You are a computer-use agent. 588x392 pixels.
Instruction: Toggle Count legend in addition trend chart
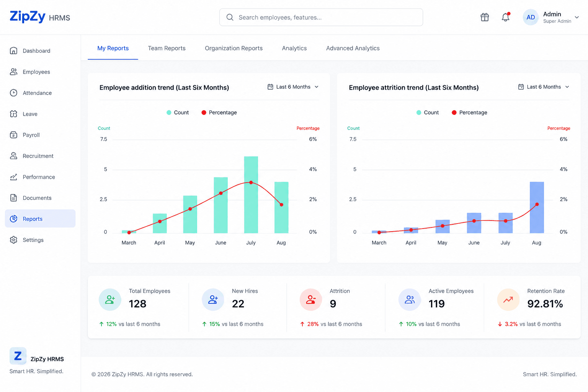click(x=178, y=113)
